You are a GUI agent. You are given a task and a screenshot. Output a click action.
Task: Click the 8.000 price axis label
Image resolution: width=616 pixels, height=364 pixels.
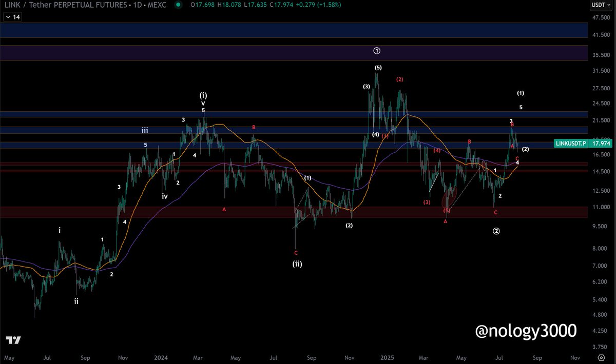(x=601, y=249)
